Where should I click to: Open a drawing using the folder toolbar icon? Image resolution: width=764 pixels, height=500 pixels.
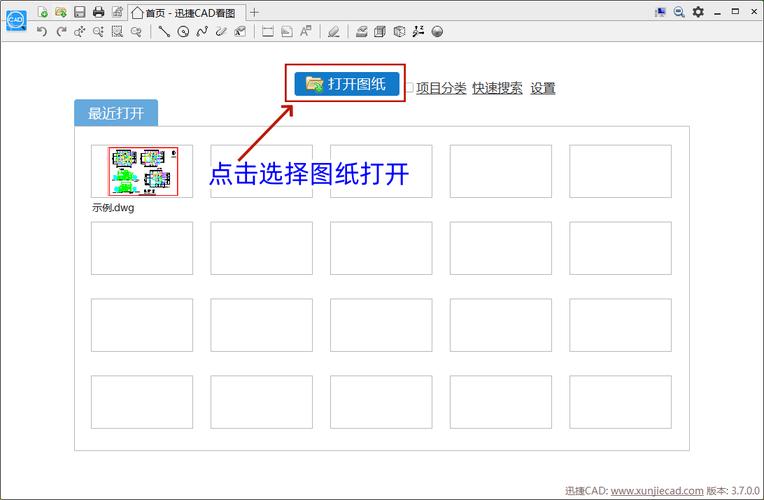tap(61, 12)
